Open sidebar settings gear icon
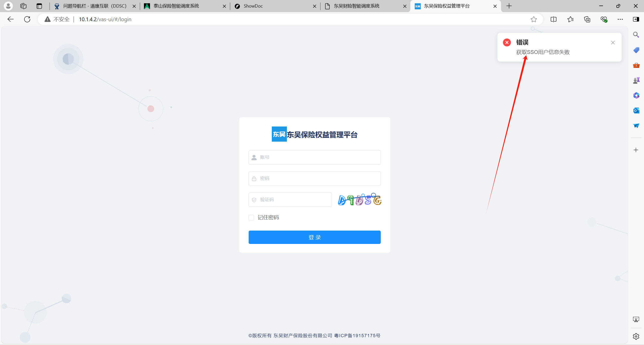The width and height of the screenshot is (644, 345). pyautogui.click(x=636, y=336)
